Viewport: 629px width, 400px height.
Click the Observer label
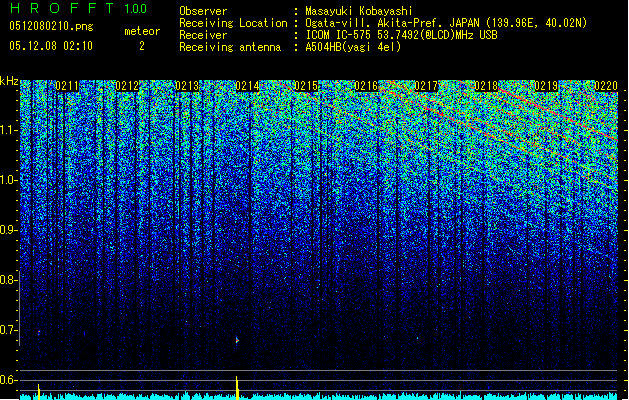[x=203, y=11]
